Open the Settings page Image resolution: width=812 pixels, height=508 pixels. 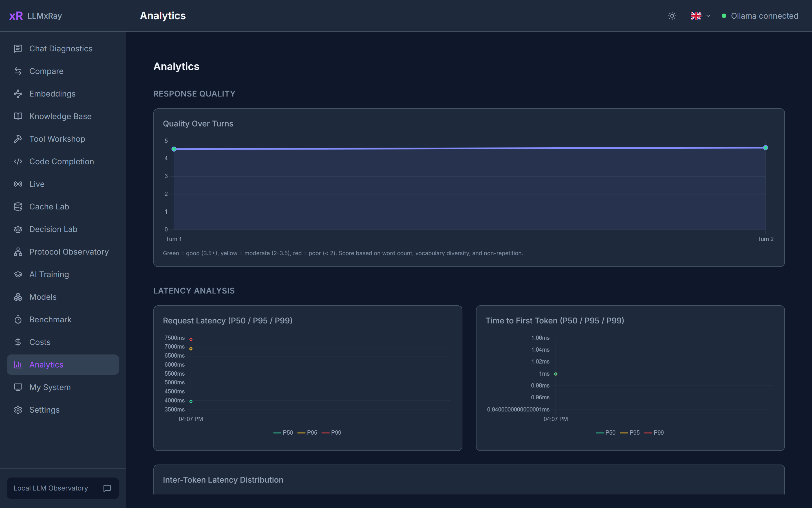click(x=63, y=410)
